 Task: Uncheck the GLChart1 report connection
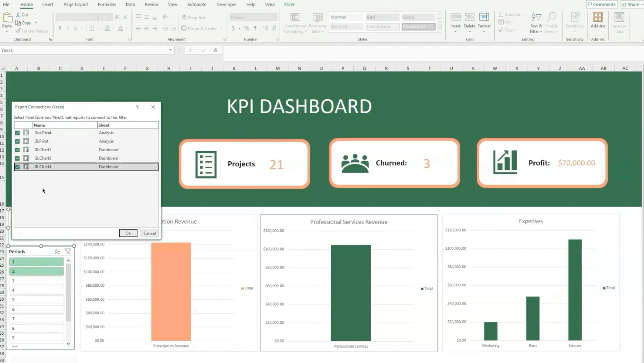pyautogui.click(x=17, y=149)
